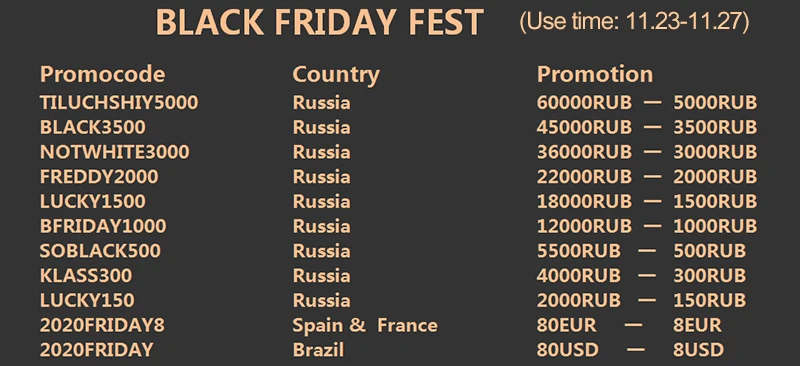Select the TILUCHSHIY5000 promocode
The height and width of the screenshot is (366, 800).
tap(119, 103)
